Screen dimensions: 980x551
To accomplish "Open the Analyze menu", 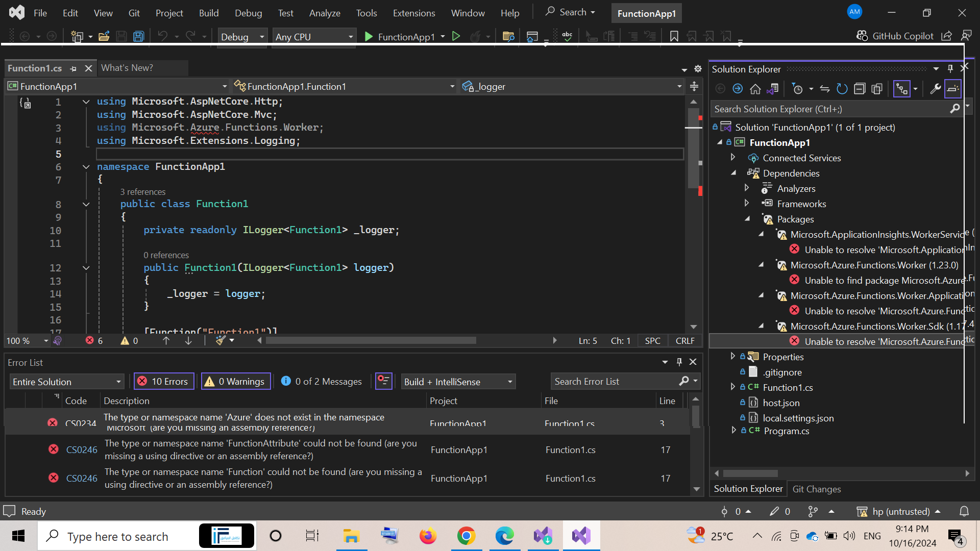I will click(x=325, y=13).
